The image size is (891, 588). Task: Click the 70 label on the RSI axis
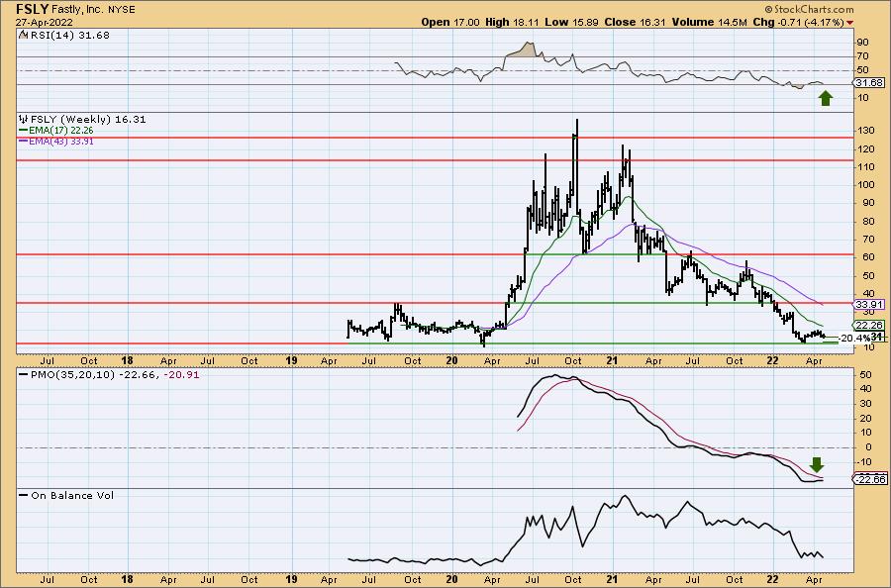tap(863, 55)
